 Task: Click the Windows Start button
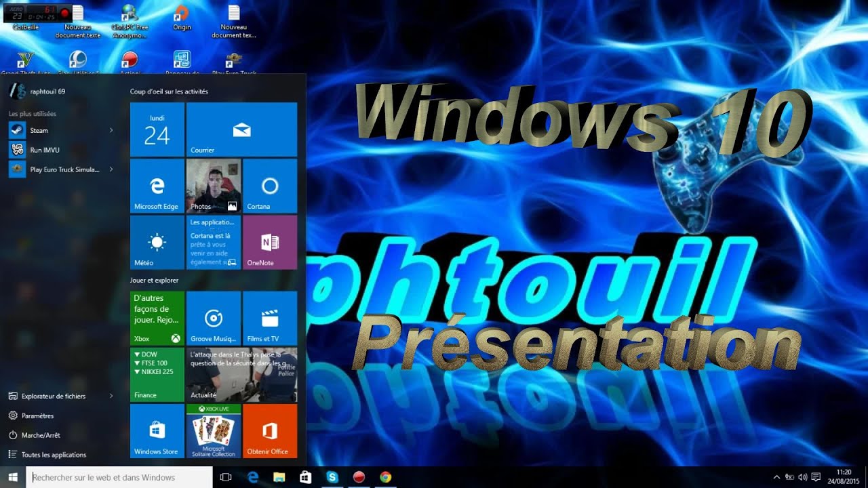pyautogui.click(x=13, y=477)
